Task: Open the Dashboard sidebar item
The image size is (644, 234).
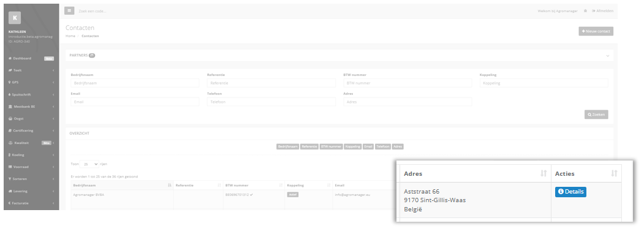Action: point(31,58)
